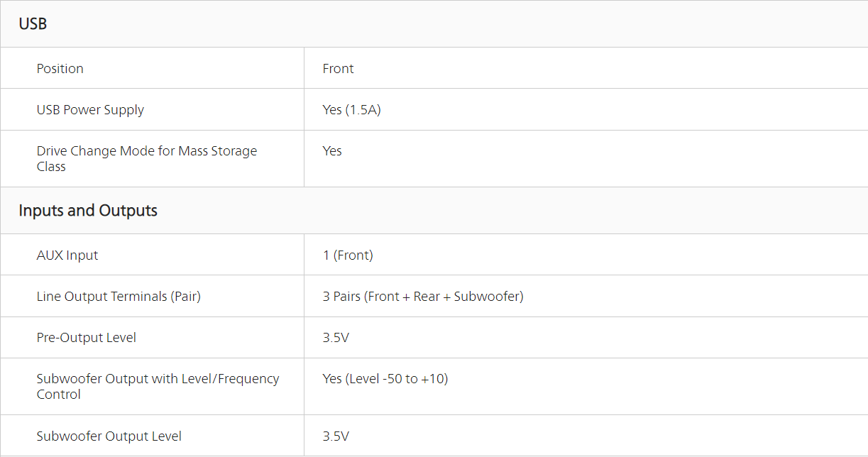
Task: Click the Position row label
Action: point(60,69)
